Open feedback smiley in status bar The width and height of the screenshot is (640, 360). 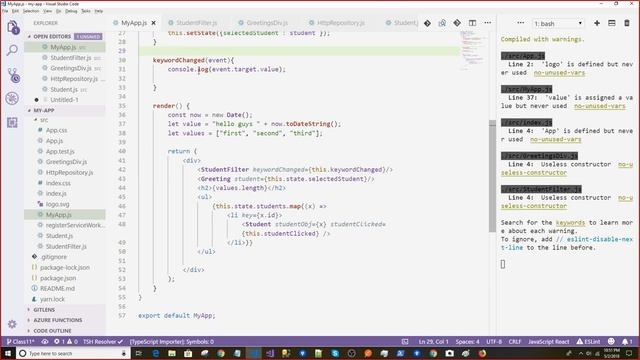click(x=611, y=342)
